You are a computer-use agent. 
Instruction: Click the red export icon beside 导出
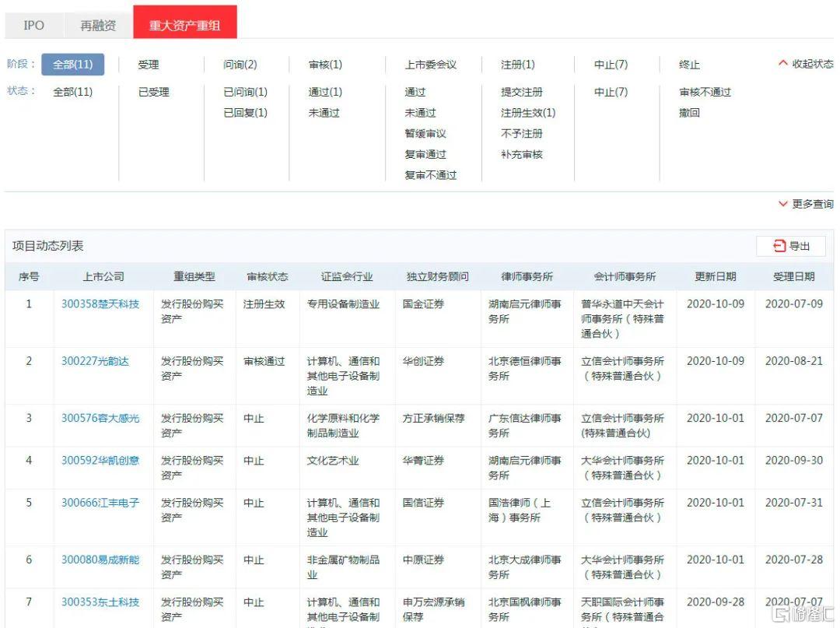[779, 246]
